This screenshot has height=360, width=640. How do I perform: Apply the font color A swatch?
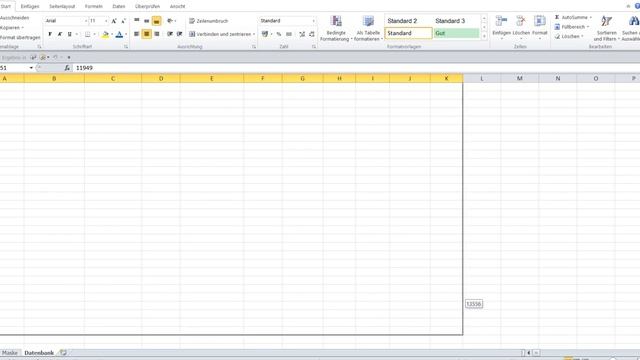pos(119,34)
